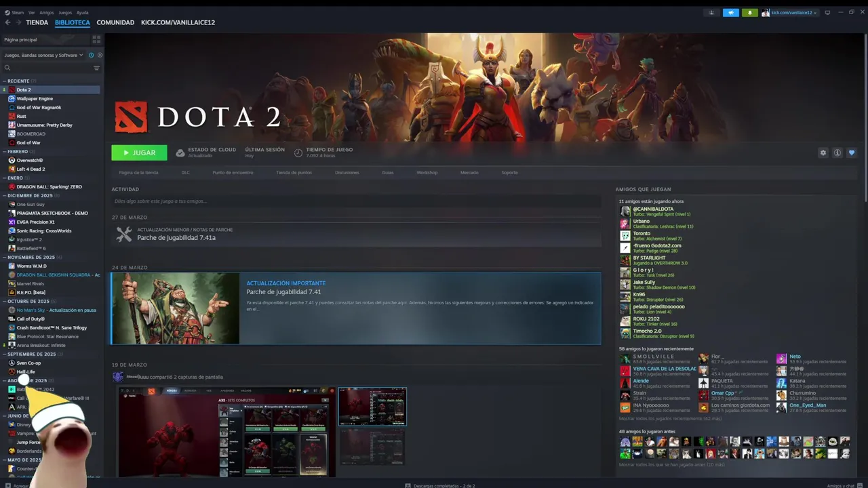Open library advanced filter icon
868x488 pixels.
96,68
